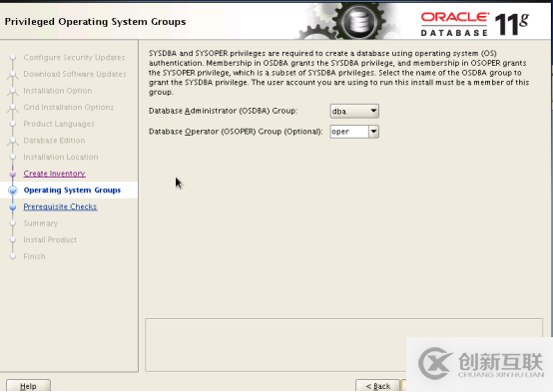Viewport: 553px width, 392px height.
Task: Click the Product Languages step
Action: (x=59, y=124)
